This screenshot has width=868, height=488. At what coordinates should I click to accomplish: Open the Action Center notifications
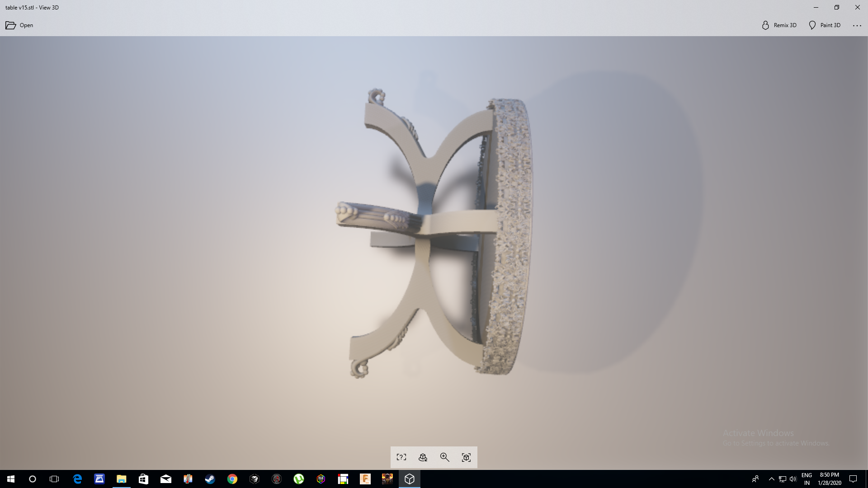click(853, 479)
